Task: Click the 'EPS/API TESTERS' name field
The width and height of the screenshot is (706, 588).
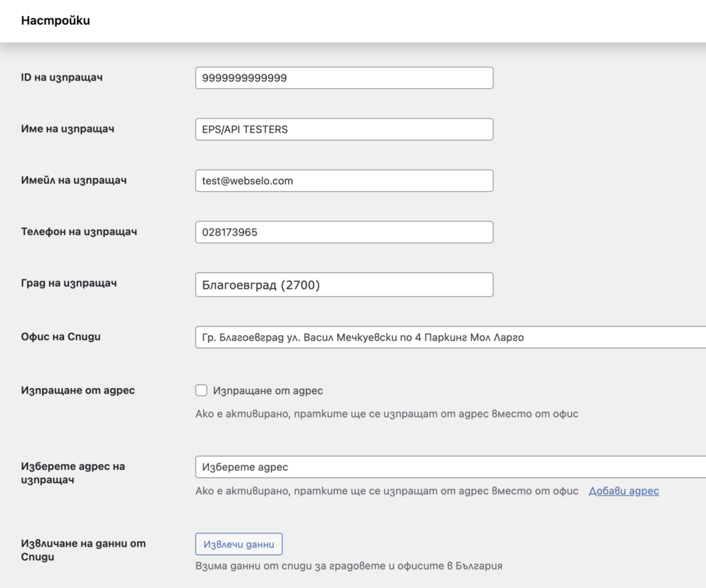Action: 344,130
